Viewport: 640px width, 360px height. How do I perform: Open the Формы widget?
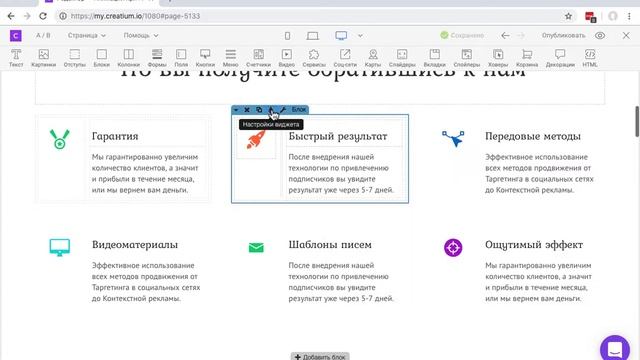click(x=157, y=58)
